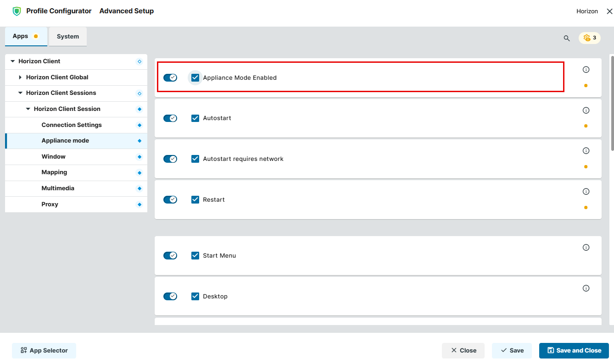Click the diamond marker next to Appliance mode
614x364 pixels.
(140, 141)
